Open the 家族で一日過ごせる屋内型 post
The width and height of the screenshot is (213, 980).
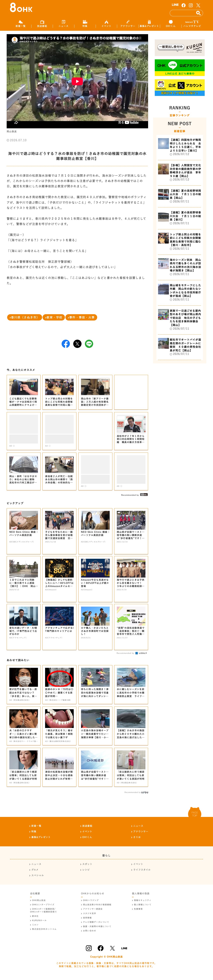179,320
